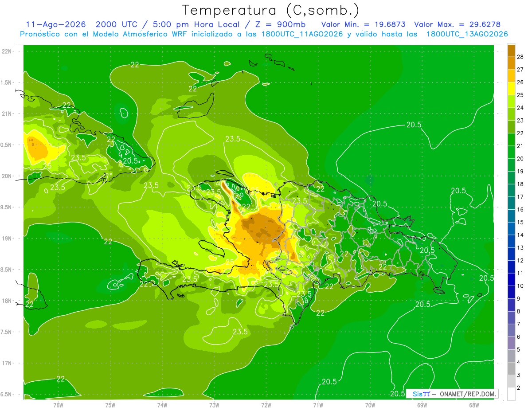Image resolution: width=532 pixels, height=411 pixels.
Task: Pick the purple swatch between 5 and 6
Action: click(x=511, y=343)
